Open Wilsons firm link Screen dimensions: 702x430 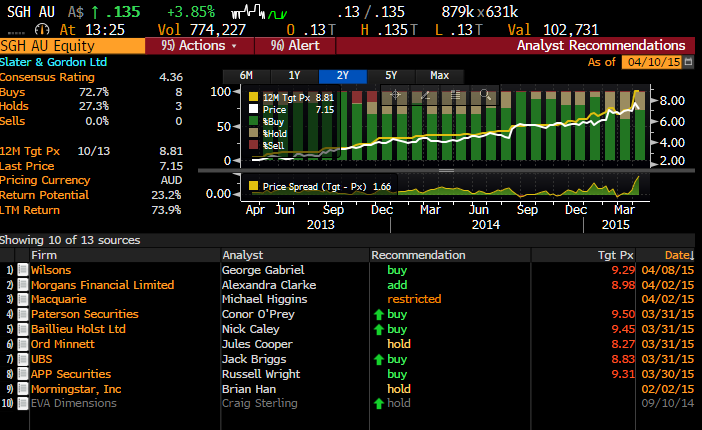(x=51, y=270)
